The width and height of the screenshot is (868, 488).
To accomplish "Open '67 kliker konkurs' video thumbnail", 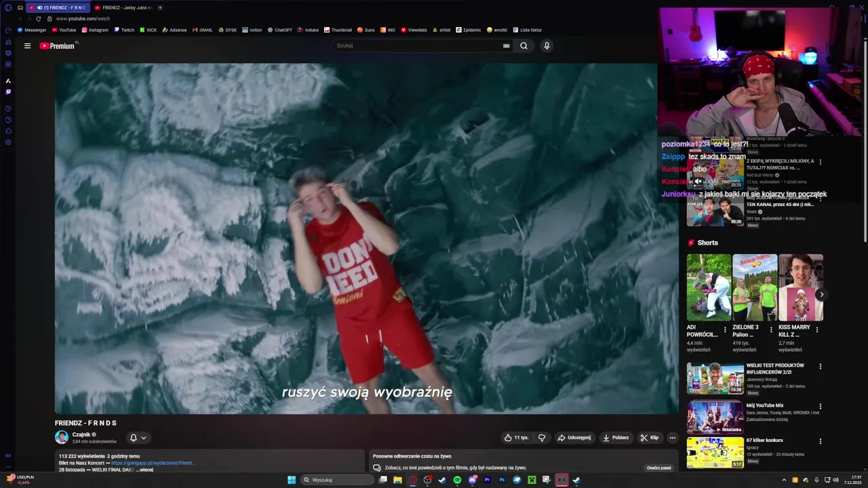I will 715,453.
